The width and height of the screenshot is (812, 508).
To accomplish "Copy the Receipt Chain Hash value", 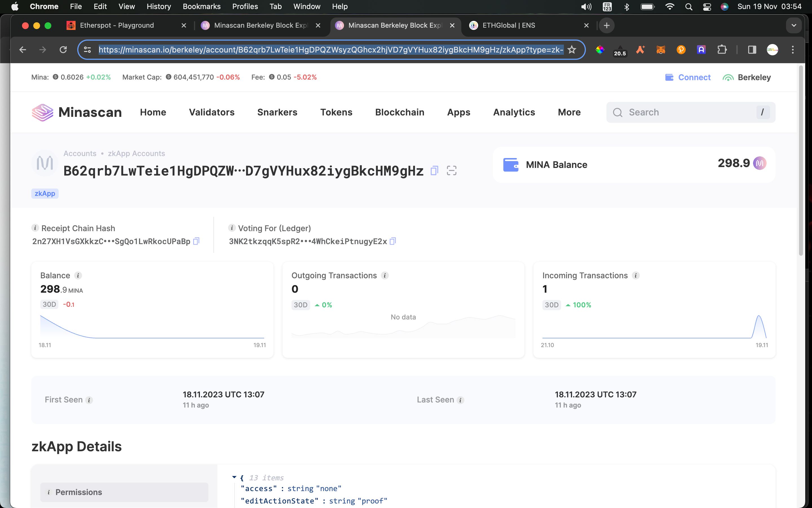I will coord(197,241).
